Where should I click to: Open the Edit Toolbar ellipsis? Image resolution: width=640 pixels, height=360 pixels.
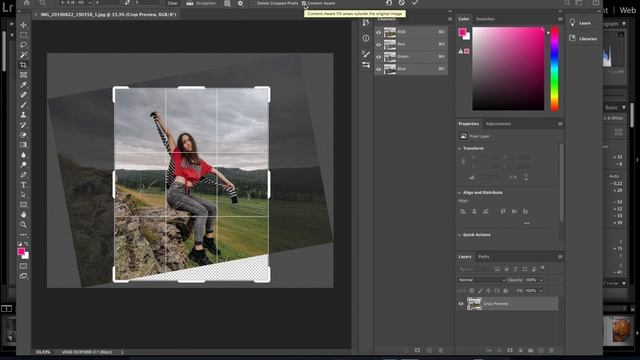point(23,235)
